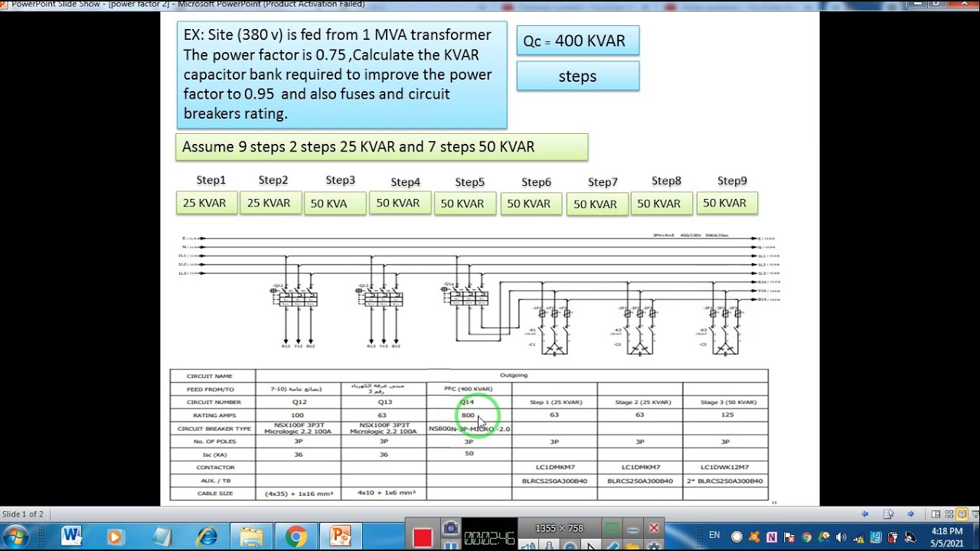Click the Assume 9 steps green text box

click(381, 147)
